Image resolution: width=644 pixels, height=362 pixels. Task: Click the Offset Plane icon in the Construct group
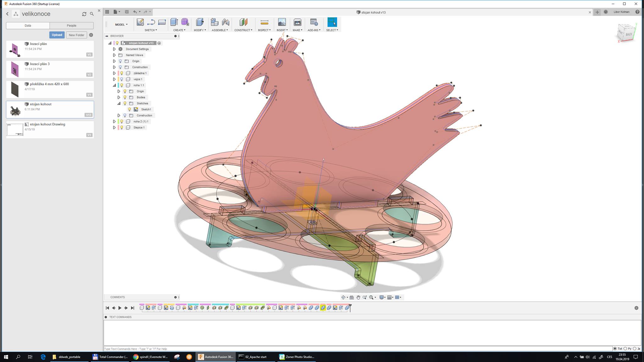pyautogui.click(x=243, y=22)
